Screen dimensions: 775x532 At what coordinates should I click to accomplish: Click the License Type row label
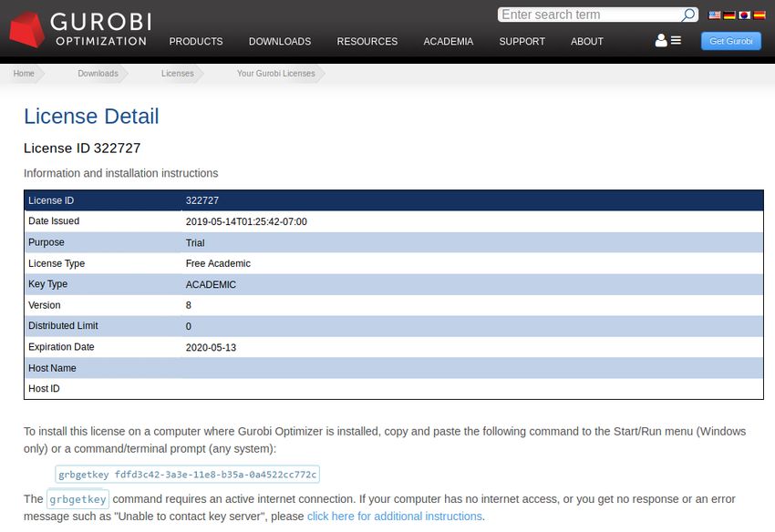tap(57, 264)
